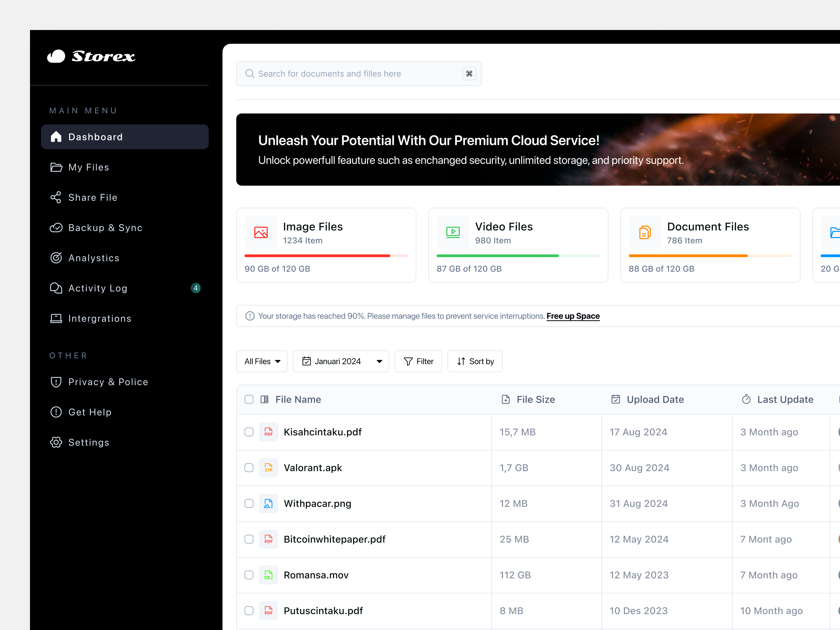Click the Settings gear icon

(x=56, y=442)
